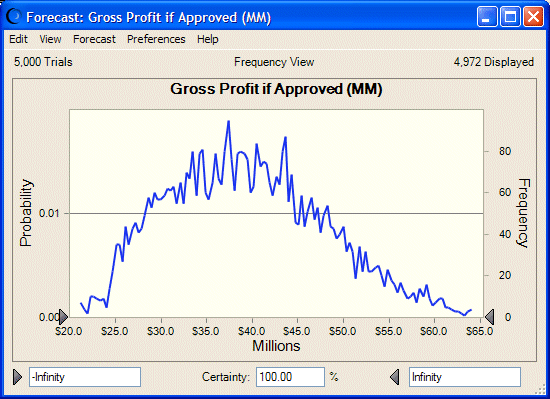550x399 pixels.
Task: Click the Crystal Ball window title icon
Action: tap(14, 16)
